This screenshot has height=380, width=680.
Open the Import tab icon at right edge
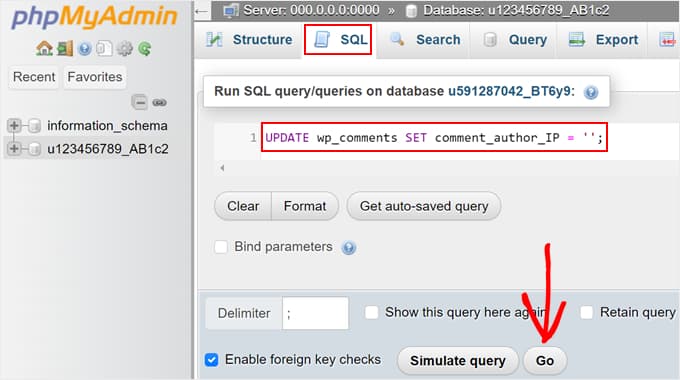[667, 40]
